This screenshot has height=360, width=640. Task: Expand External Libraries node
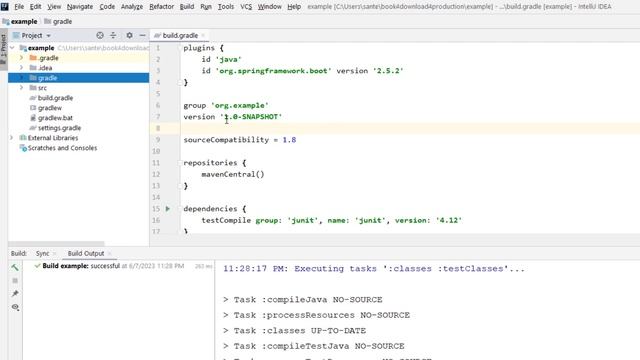pyautogui.click(x=12, y=138)
